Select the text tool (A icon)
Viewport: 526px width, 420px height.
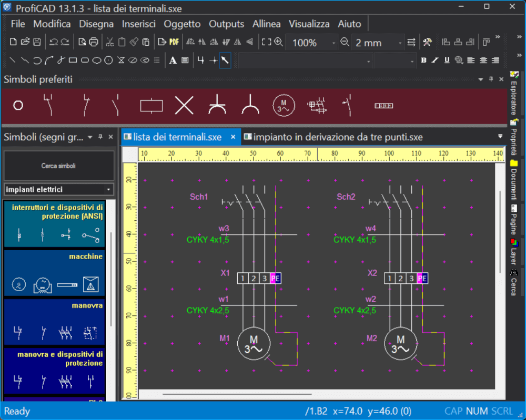pos(173,60)
